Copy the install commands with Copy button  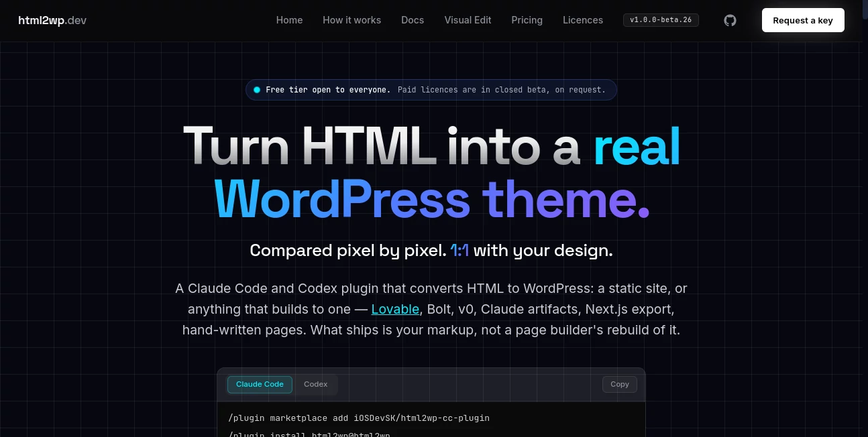pos(620,384)
